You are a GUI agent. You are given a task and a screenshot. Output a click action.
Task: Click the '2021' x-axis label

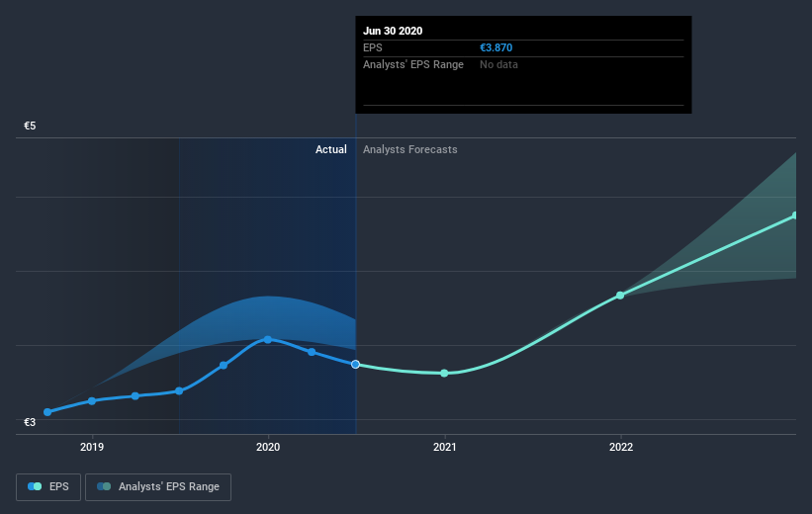444,447
